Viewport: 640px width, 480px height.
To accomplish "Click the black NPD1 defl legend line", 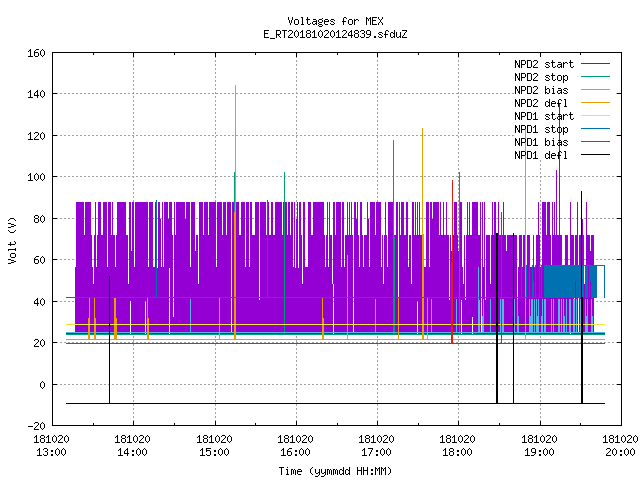I will point(595,155).
